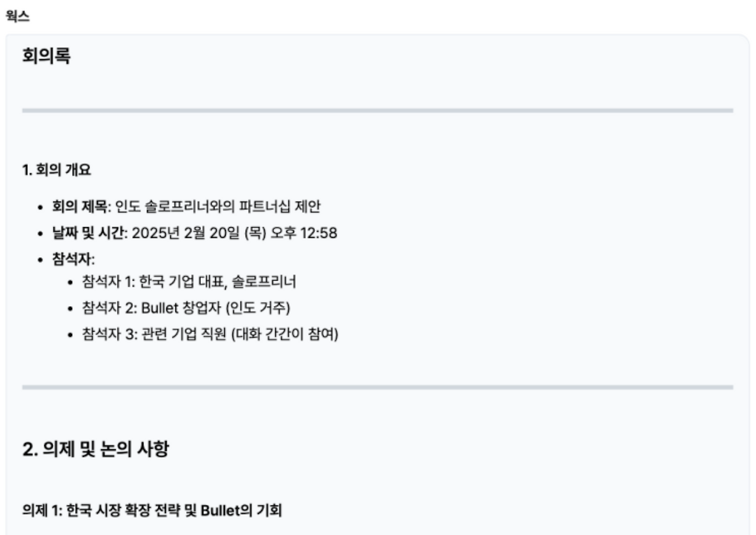The image size is (756, 535).
Task: Click the 회의록 heading
Action: click(x=46, y=56)
